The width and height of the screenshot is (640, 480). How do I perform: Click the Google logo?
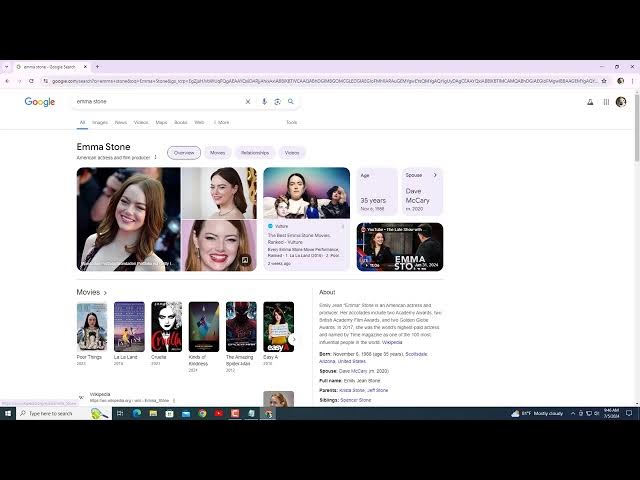click(40, 101)
